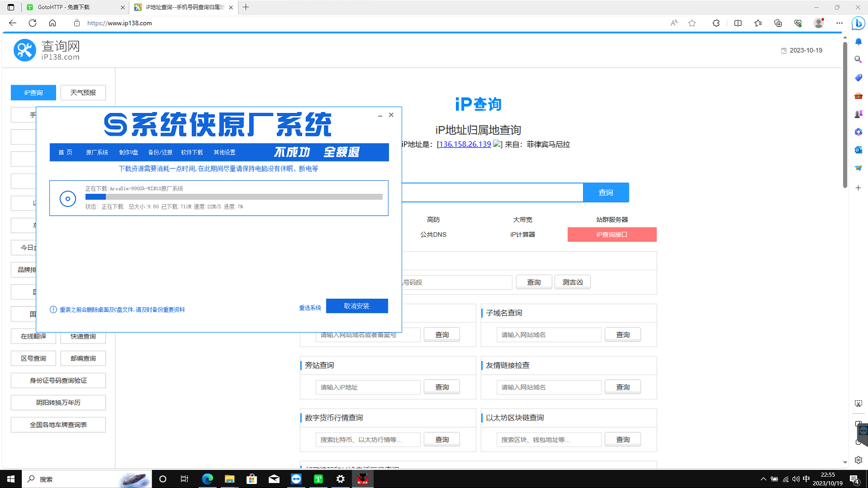
Task: Click 查询 in 友情链接检查 section
Action: pos(623,387)
